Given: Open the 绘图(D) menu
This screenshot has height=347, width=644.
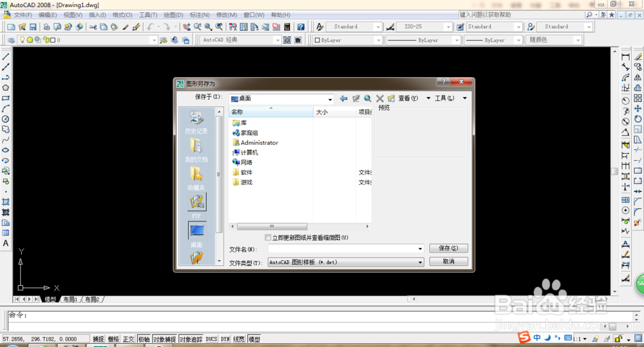Looking at the screenshot, I should tap(173, 15).
